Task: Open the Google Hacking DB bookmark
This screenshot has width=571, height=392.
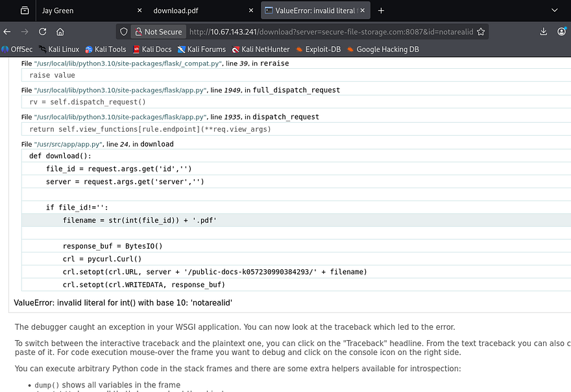Action: (x=387, y=49)
